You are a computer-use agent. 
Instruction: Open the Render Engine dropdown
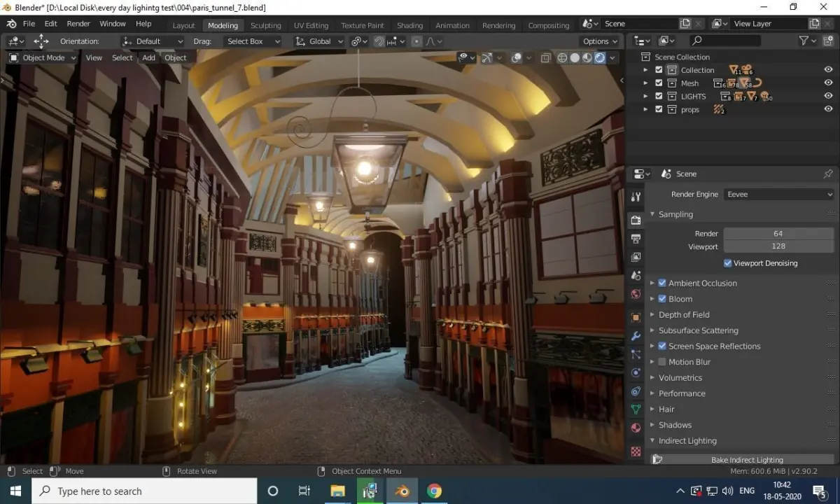coord(779,195)
